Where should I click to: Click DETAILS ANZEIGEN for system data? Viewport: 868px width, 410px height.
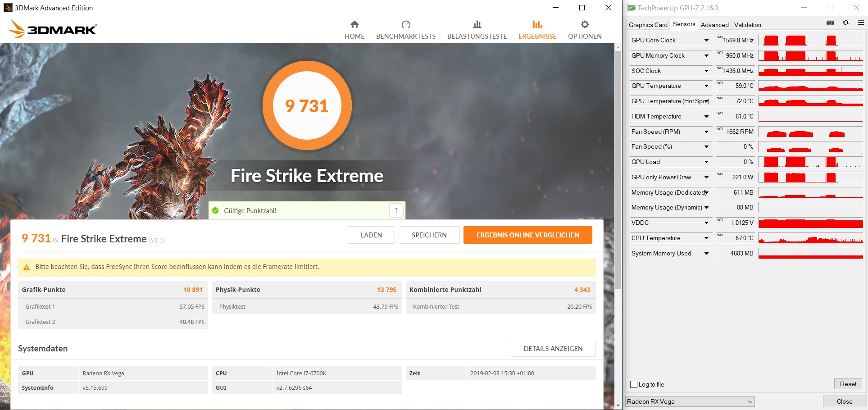[x=553, y=348]
